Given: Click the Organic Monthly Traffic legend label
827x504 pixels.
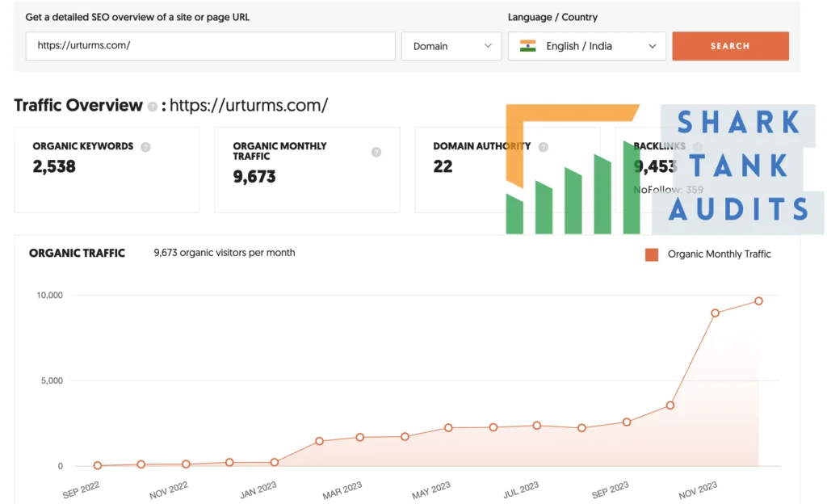Looking at the screenshot, I should pyautogui.click(x=719, y=254).
